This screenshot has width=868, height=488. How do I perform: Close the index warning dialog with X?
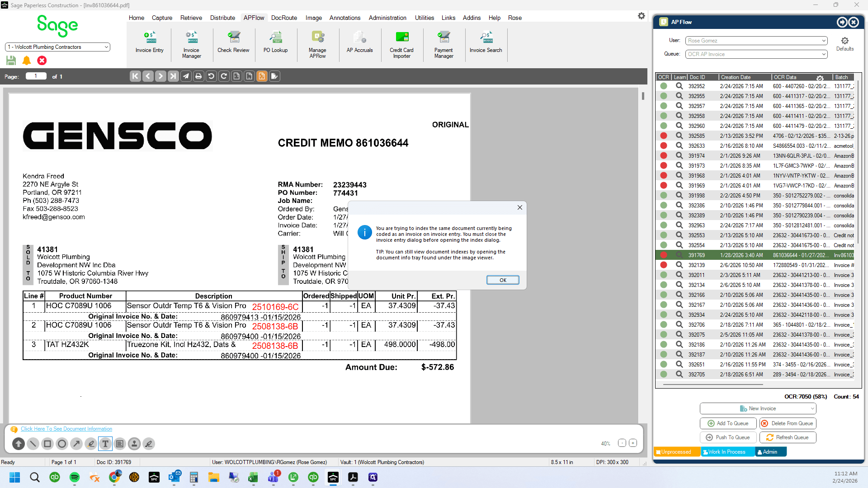pos(520,207)
